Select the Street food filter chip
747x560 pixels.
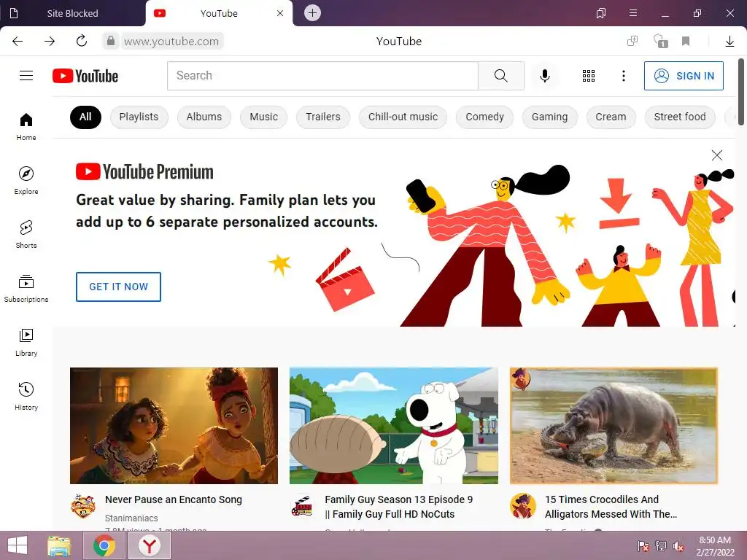click(x=680, y=117)
